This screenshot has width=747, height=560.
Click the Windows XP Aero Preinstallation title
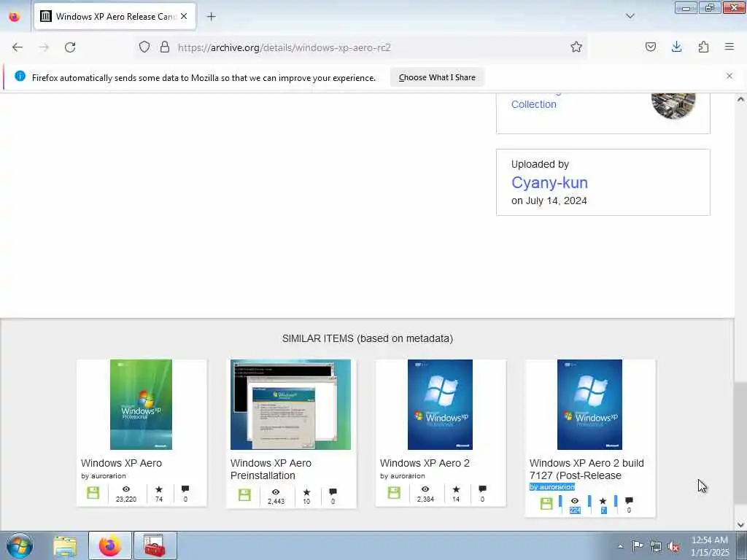[x=271, y=469]
